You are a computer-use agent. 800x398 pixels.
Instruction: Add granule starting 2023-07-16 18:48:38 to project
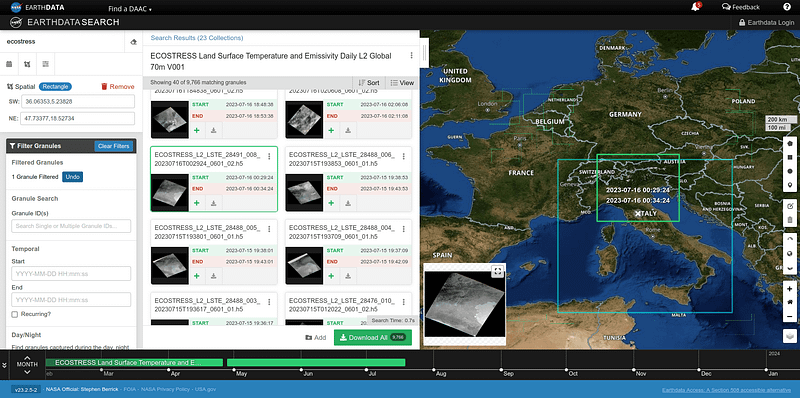coord(197,130)
